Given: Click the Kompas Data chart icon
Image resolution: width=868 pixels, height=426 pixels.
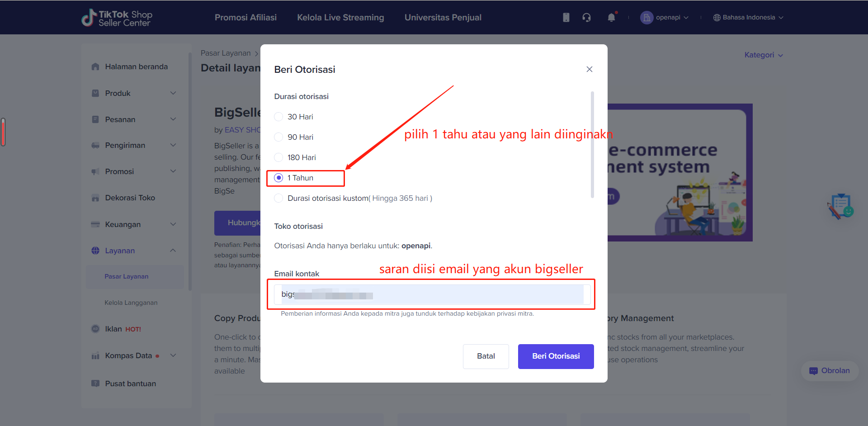Looking at the screenshot, I should click(95, 355).
